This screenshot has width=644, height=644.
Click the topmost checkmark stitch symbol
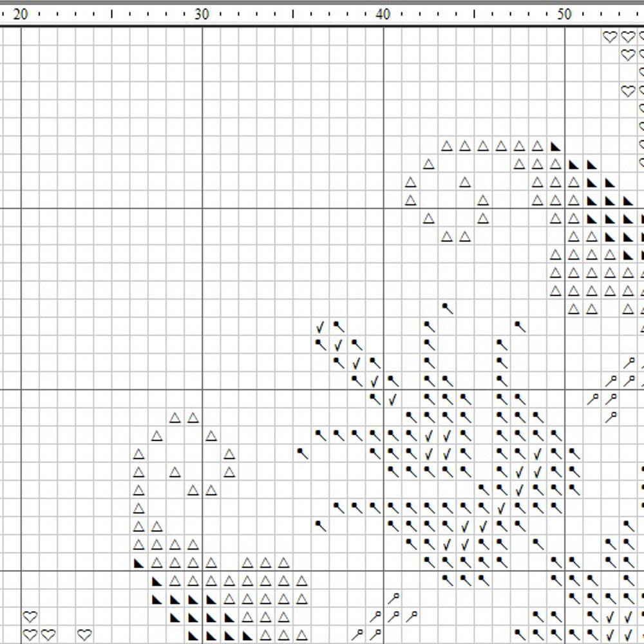[x=320, y=327]
